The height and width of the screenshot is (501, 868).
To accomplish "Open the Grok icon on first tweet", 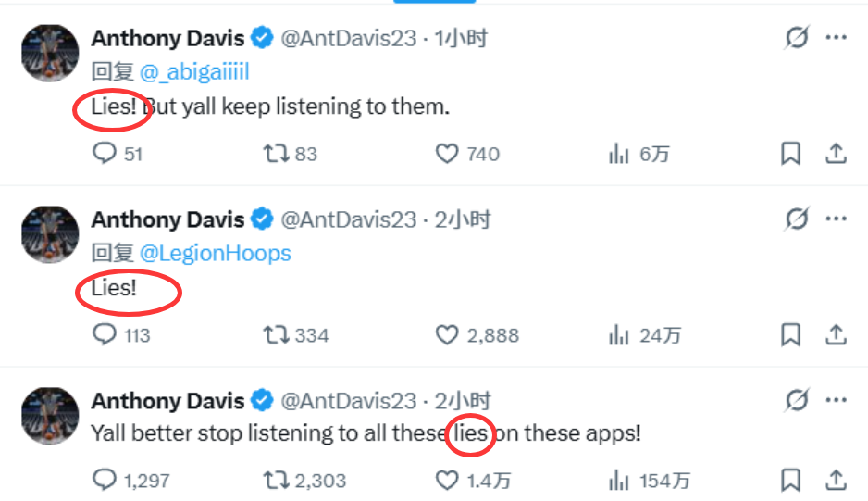I will pyautogui.click(x=795, y=38).
